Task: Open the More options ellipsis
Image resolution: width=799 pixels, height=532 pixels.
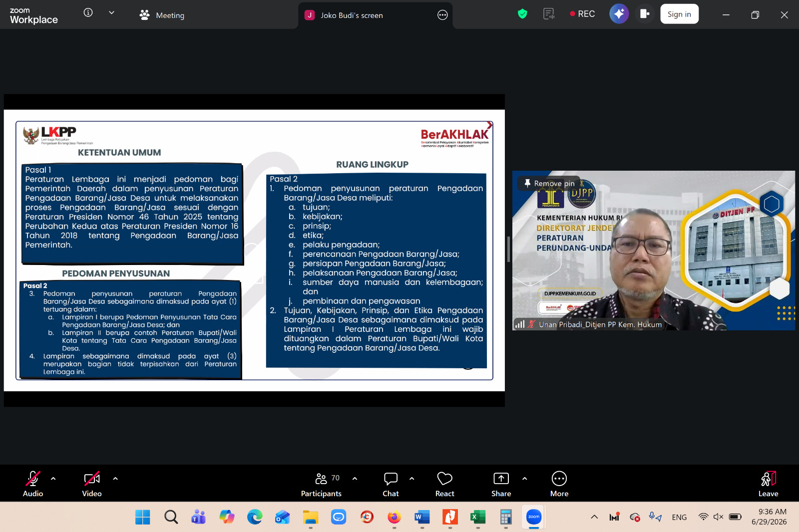Action: click(x=559, y=484)
